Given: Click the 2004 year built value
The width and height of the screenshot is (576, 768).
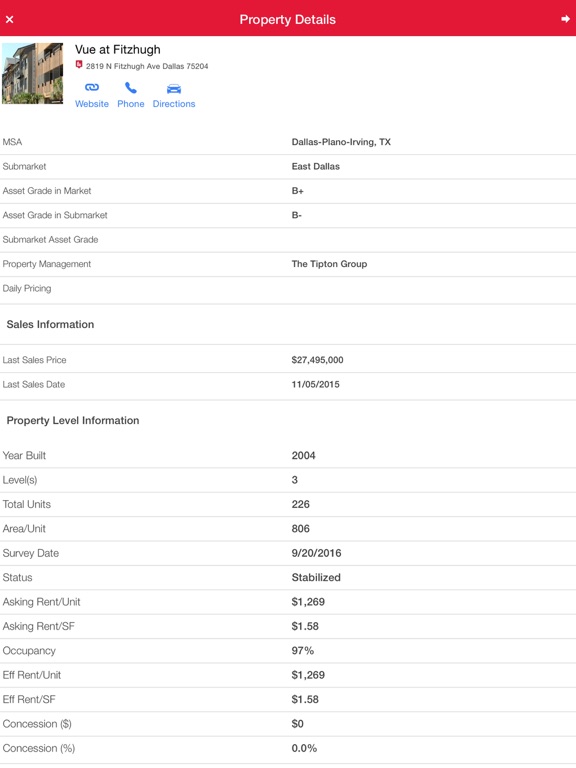Looking at the screenshot, I should tap(304, 456).
